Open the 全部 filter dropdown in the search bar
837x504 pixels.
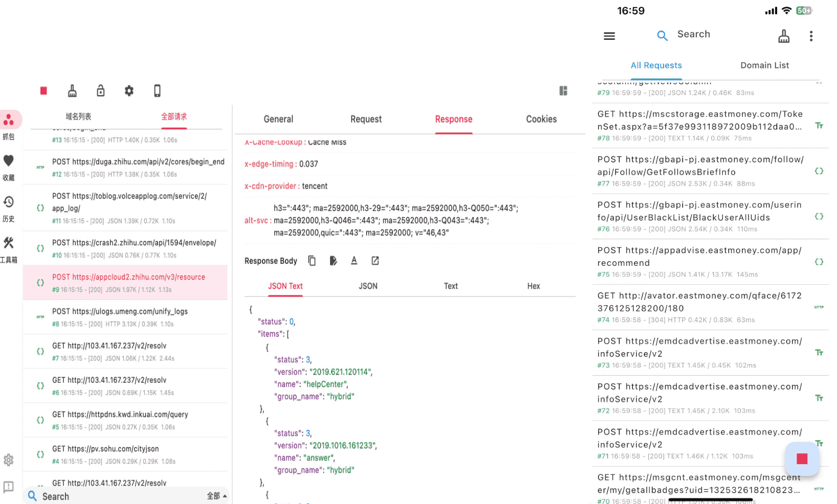(217, 496)
